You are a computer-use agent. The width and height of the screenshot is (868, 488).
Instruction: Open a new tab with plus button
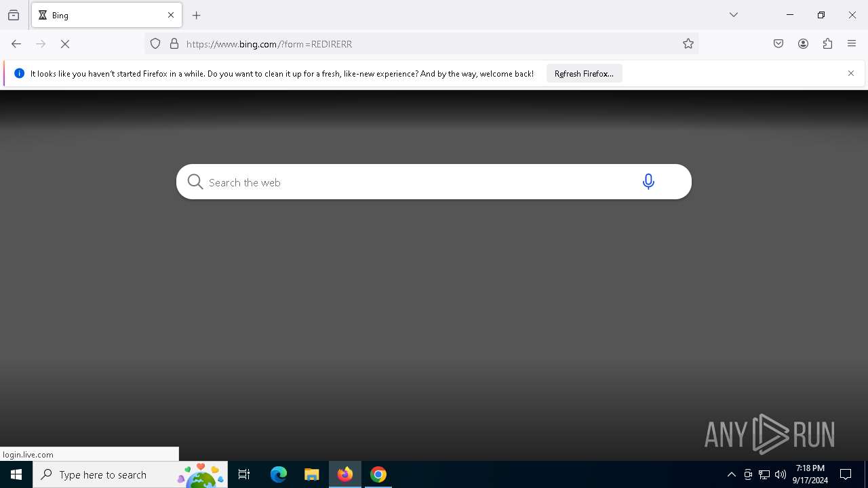tap(197, 15)
